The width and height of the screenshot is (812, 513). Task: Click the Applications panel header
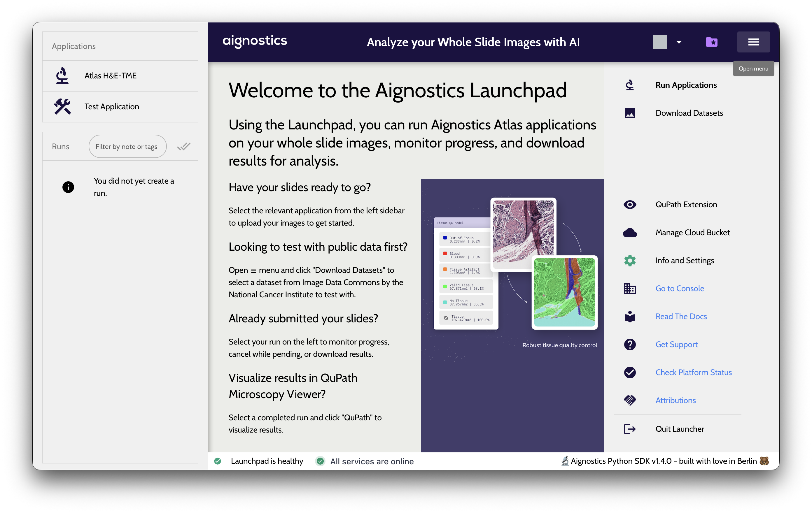(x=120, y=46)
